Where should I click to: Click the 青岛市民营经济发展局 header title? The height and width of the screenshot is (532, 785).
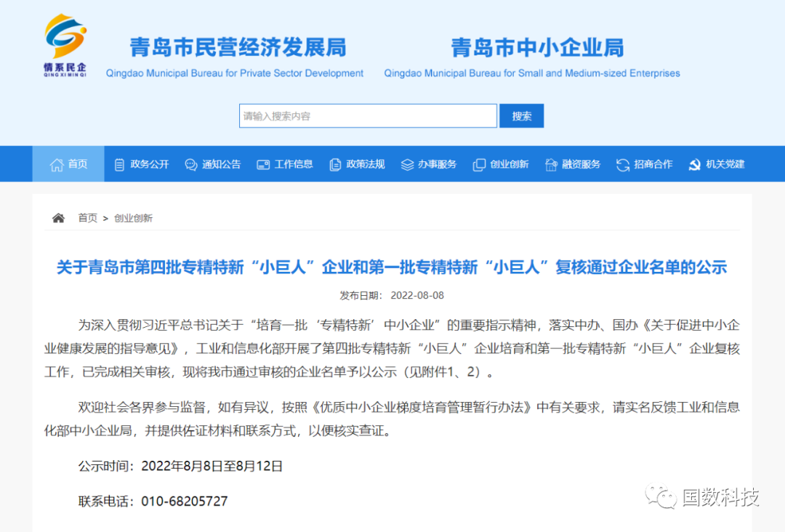(238, 47)
